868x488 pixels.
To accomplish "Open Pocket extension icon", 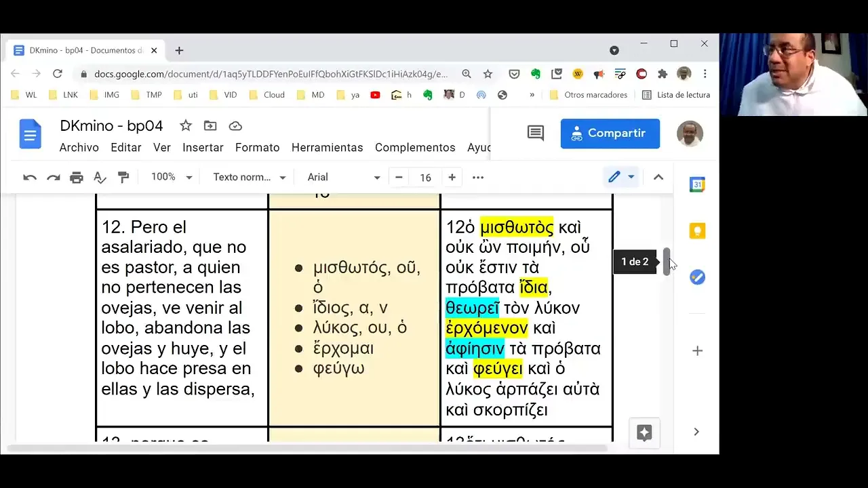I will [515, 74].
